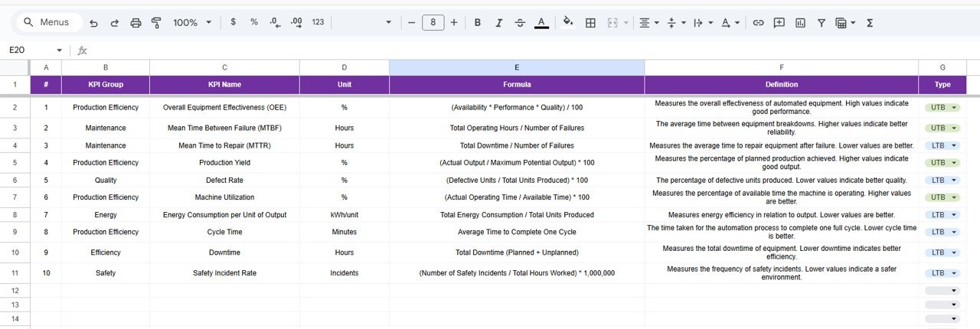The height and width of the screenshot is (329, 980).
Task: Open the 100% zoom dropdown
Action: 192,23
